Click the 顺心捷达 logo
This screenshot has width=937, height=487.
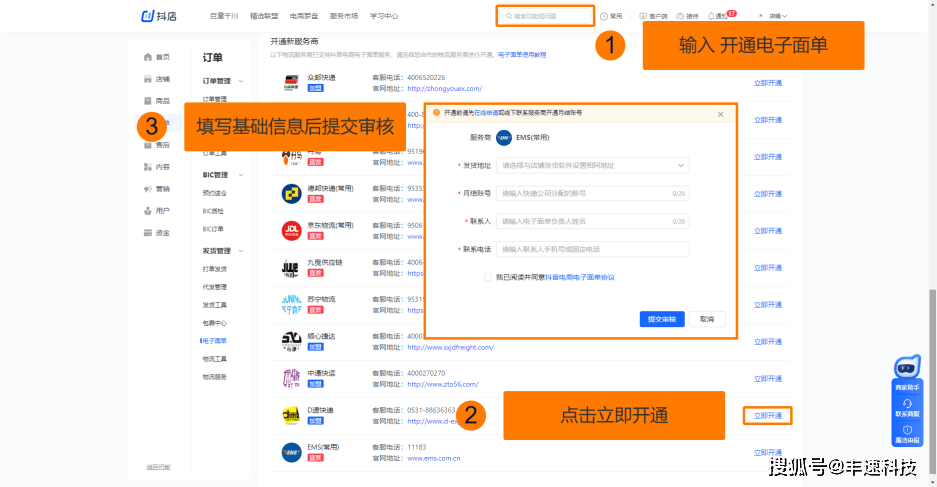pos(291,342)
